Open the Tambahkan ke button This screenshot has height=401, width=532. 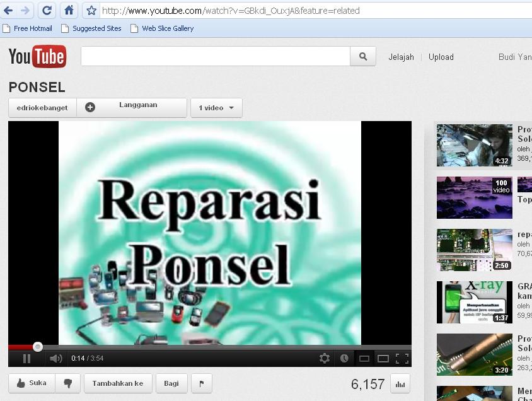pyautogui.click(x=118, y=383)
